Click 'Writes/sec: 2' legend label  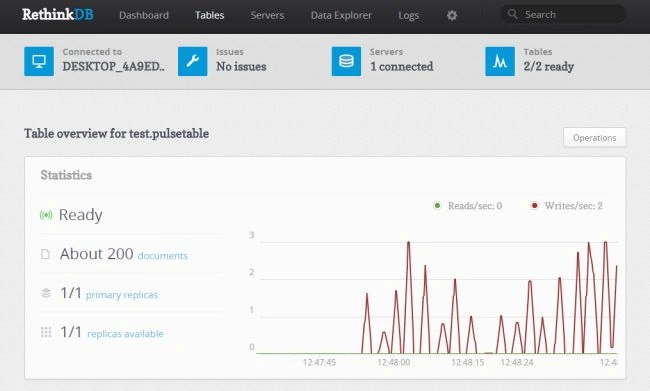574,206
